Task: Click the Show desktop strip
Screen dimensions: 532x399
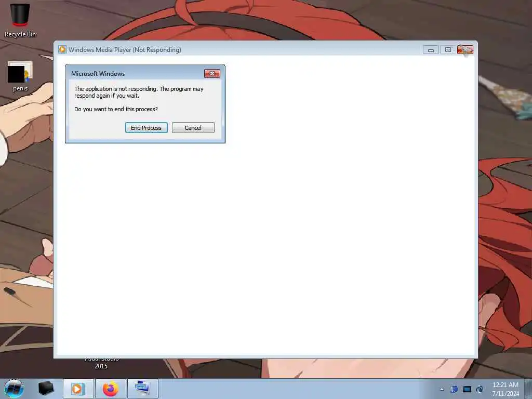Action: coord(528,389)
